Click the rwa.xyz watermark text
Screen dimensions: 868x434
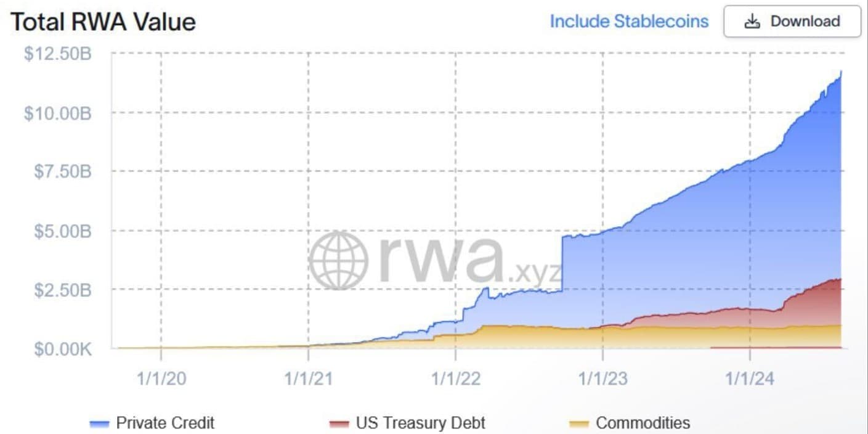pyautogui.click(x=469, y=262)
